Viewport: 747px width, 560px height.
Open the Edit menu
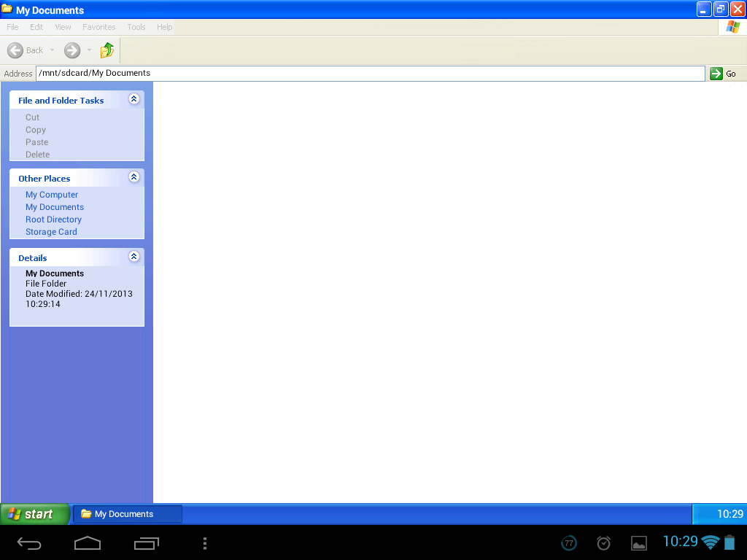coord(36,27)
